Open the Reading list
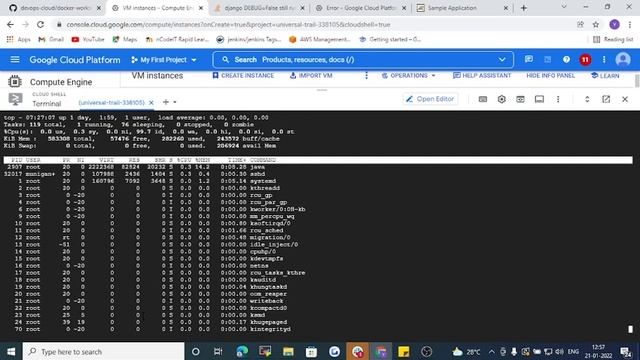Screen dimensions: 640x360 coord(613,40)
